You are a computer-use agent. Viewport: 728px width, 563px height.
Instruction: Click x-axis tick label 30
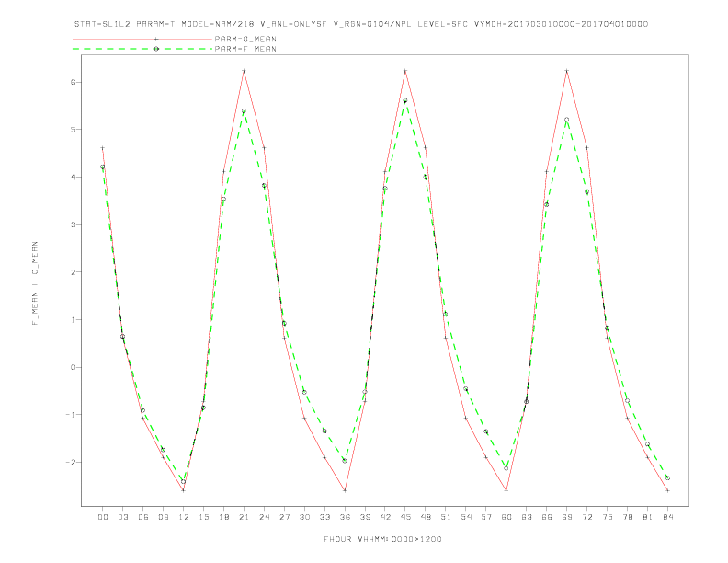point(304,517)
